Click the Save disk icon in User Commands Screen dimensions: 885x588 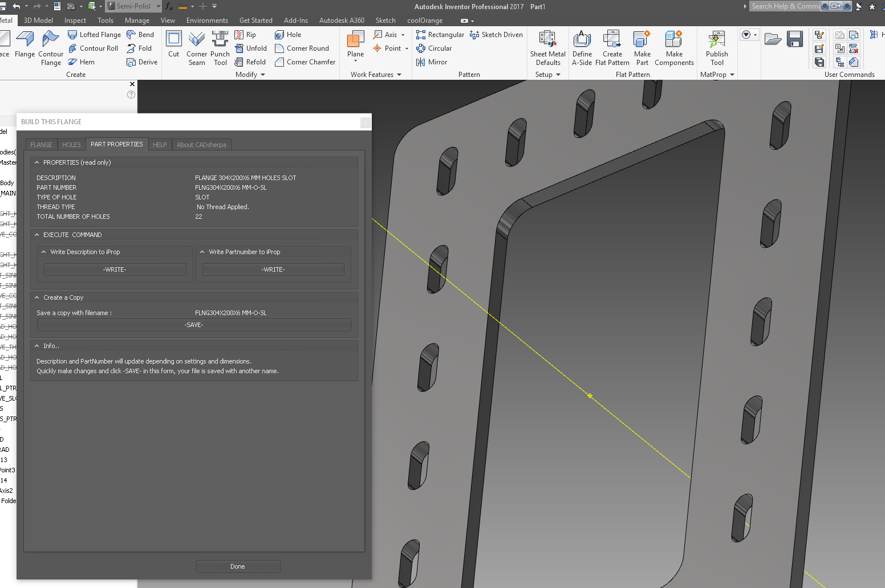795,39
